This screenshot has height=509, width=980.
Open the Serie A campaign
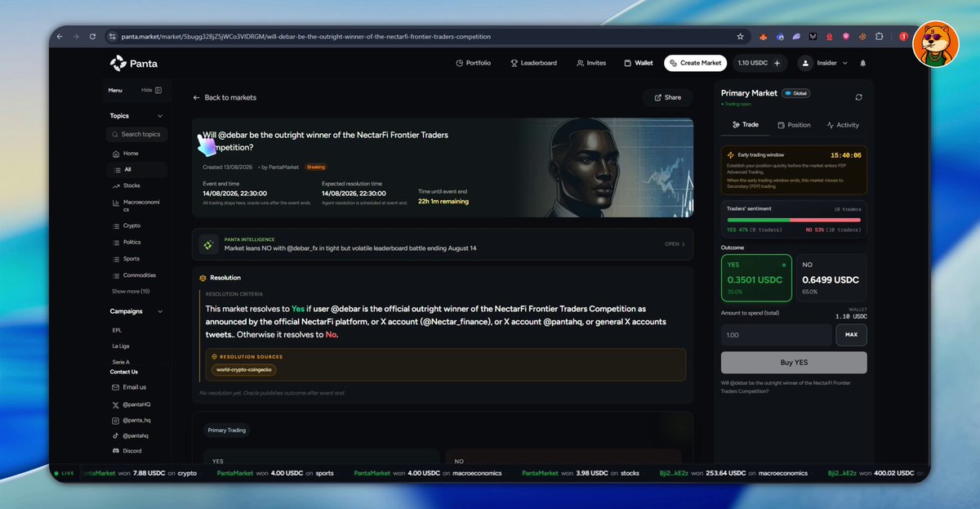(x=122, y=362)
